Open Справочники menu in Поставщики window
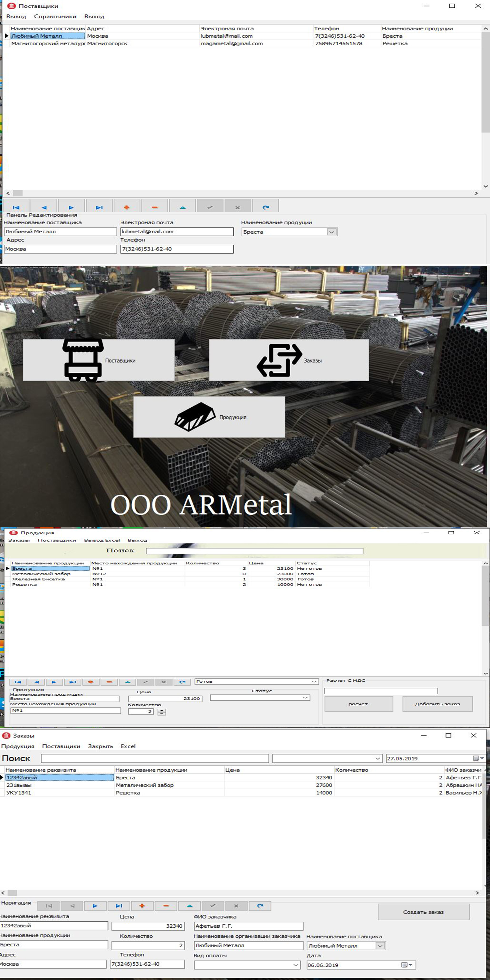Viewport: 490px width, 980px height. click(x=55, y=17)
